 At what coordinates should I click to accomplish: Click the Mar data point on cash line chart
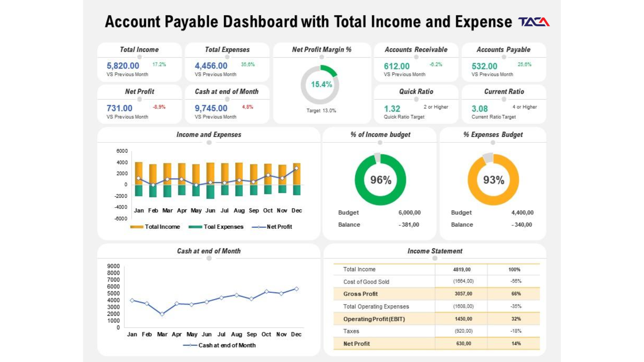tap(162, 314)
